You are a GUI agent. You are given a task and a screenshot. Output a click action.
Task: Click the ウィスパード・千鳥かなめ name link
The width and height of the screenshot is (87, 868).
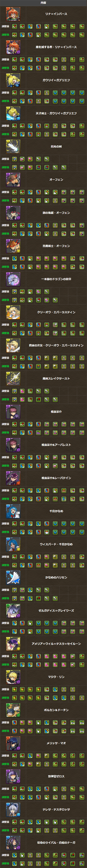tap(56, 544)
